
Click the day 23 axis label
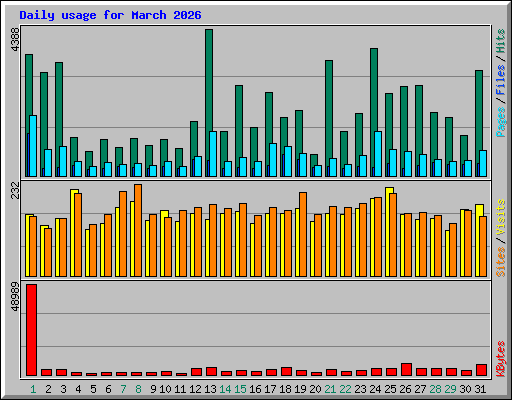(x=360, y=389)
